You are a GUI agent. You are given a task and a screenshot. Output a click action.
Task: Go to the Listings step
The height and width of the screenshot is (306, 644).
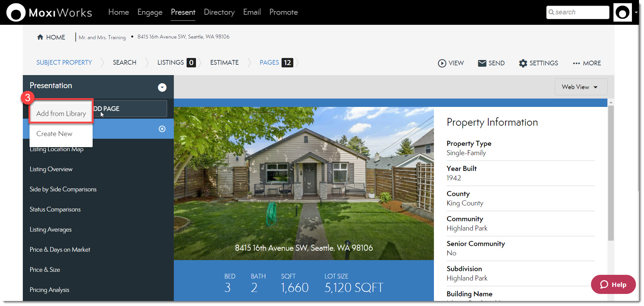(170, 63)
